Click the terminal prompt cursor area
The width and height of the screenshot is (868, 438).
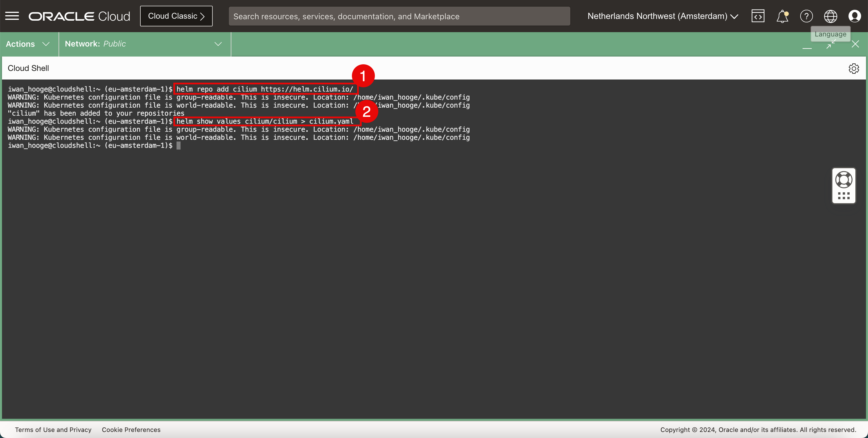tap(179, 146)
